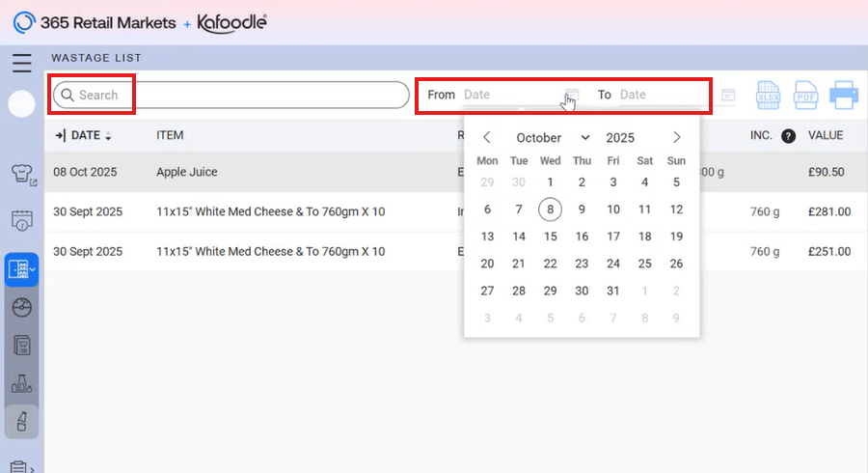Open the cheese row valued £251.00

456,251
